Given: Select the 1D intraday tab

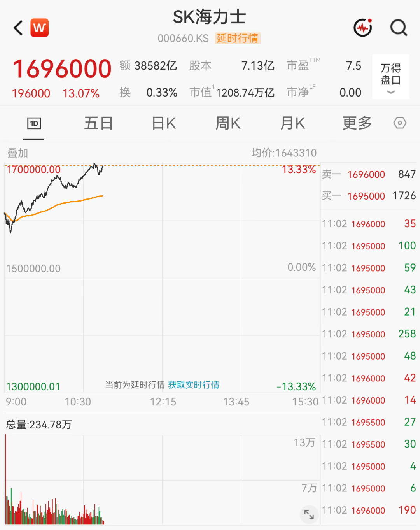Looking at the screenshot, I should pyautogui.click(x=34, y=124).
